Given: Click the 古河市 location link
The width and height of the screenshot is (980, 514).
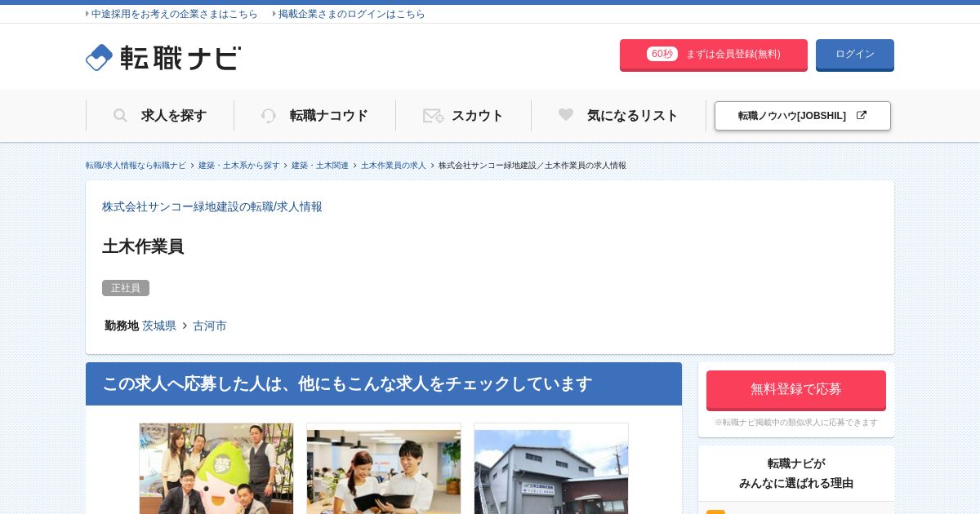Looking at the screenshot, I should point(210,326).
